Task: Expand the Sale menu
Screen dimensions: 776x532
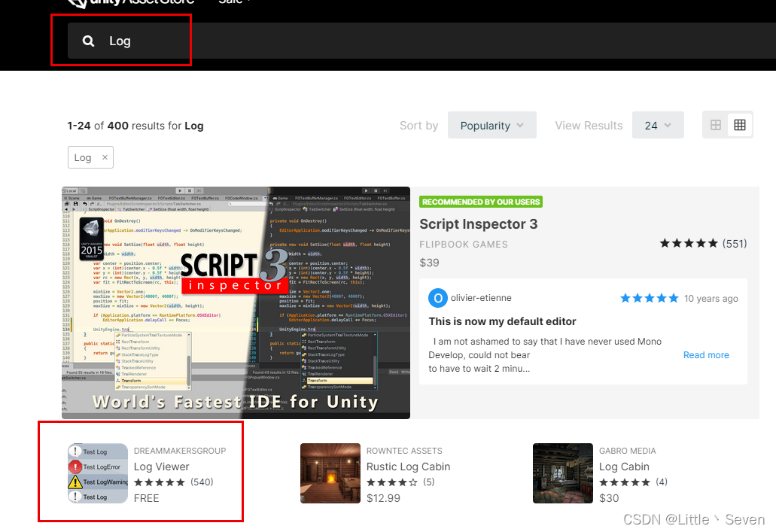Action: [231, 2]
